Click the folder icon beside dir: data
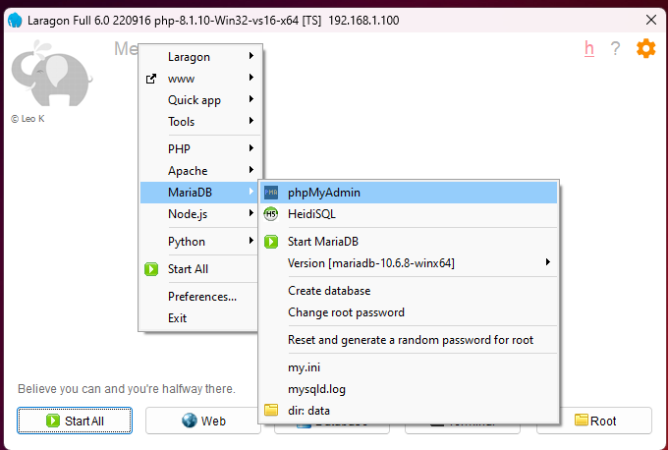The image size is (668, 450). pyautogui.click(x=271, y=410)
